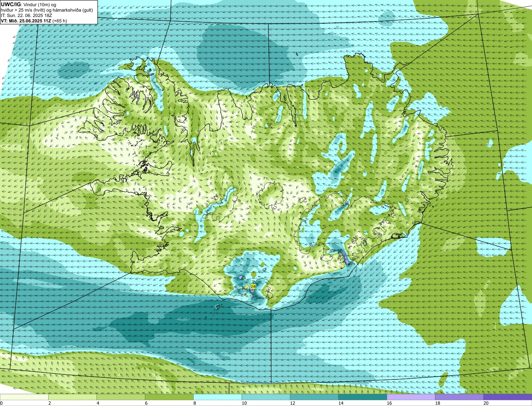
Task: Click the legend scale label '8'
Action: coord(195,403)
